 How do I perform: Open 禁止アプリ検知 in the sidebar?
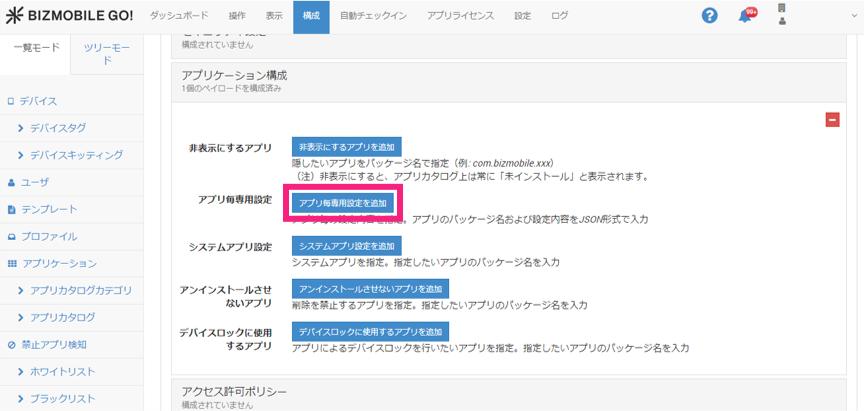[x=54, y=344]
